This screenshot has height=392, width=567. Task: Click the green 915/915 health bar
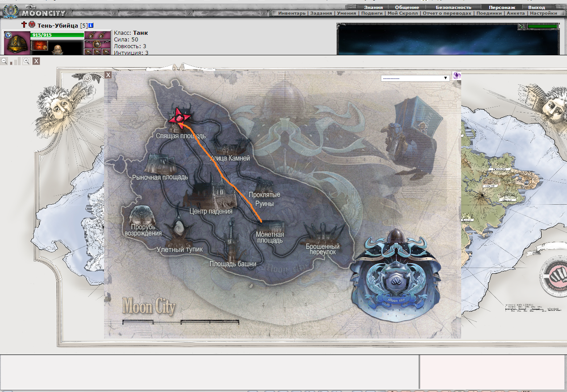[57, 35]
